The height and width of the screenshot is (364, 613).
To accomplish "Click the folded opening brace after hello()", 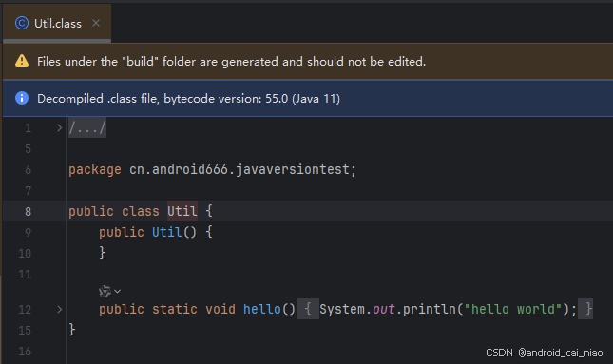I will 308,309.
